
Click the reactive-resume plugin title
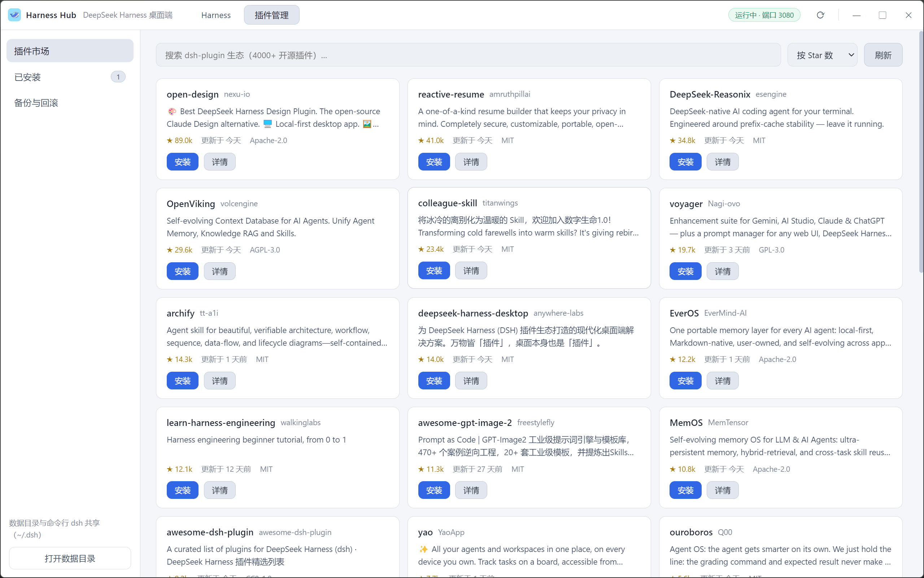coord(451,94)
